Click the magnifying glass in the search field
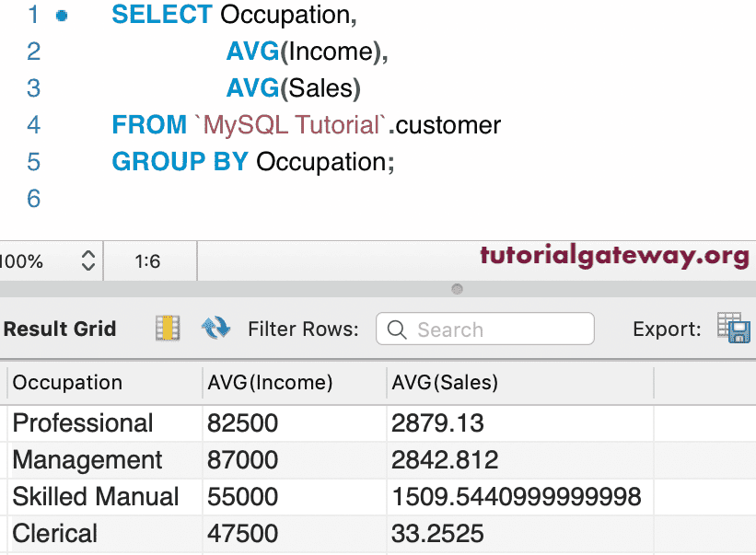 (x=396, y=329)
